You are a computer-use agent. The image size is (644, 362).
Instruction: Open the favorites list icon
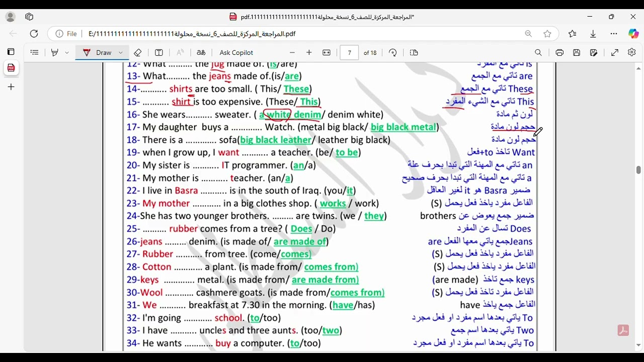point(573,34)
